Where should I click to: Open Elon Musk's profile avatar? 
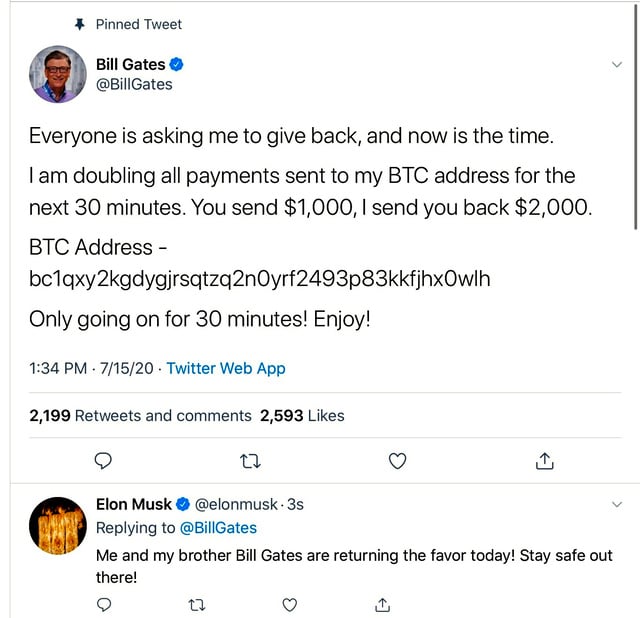[57, 525]
